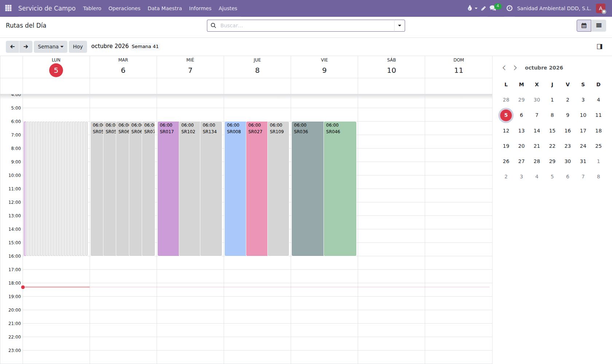Viewport: 612px width, 364px height.
Task: Open the blue SR008 route event
Action: (x=235, y=189)
